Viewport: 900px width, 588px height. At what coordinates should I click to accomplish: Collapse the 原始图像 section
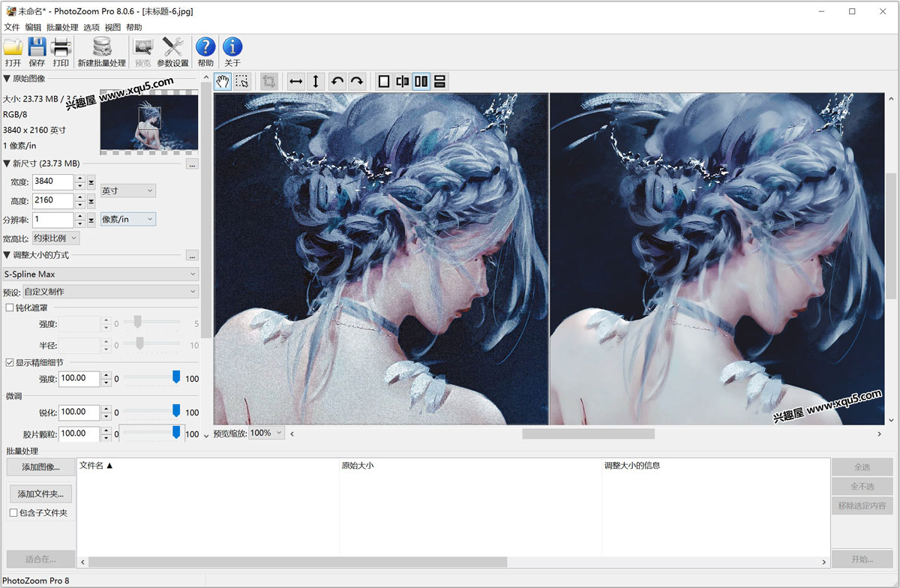point(7,79)
